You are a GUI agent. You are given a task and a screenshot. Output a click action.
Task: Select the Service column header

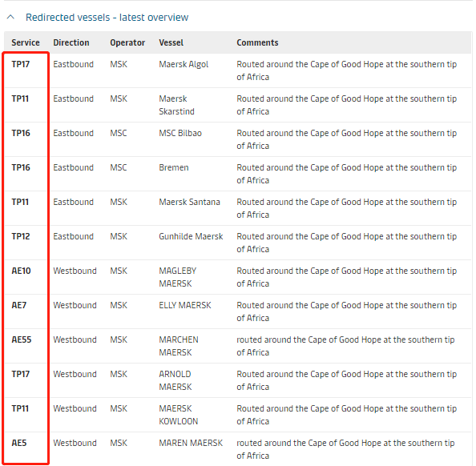(26, 42)
